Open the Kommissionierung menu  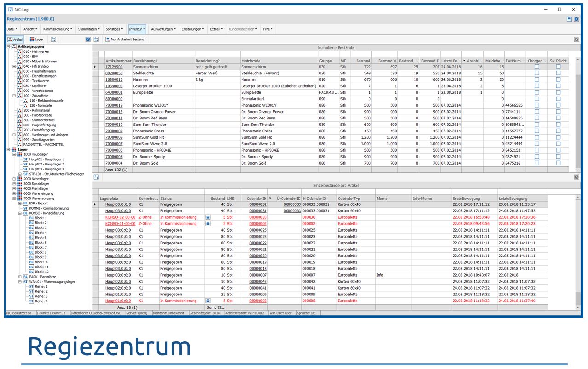click(x=58, y=29)
